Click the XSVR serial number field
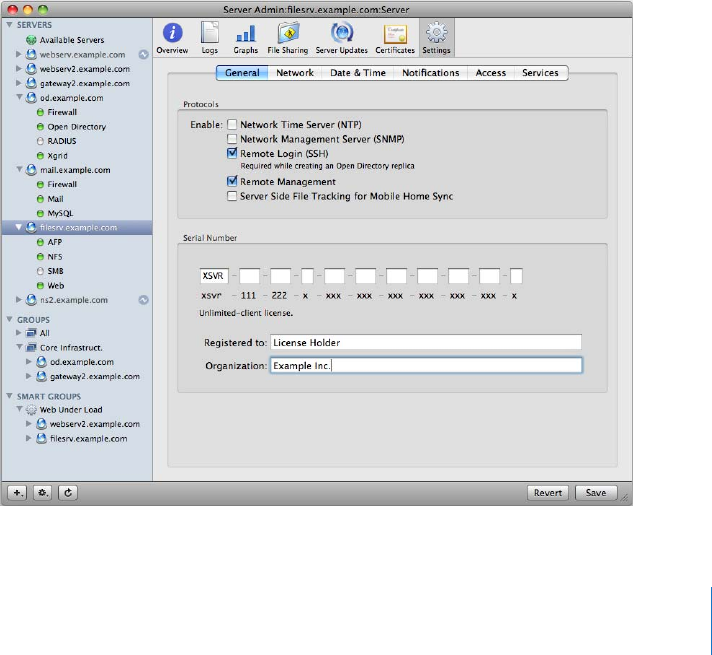Screen dimensions: 712x655 tap(214, 276)
